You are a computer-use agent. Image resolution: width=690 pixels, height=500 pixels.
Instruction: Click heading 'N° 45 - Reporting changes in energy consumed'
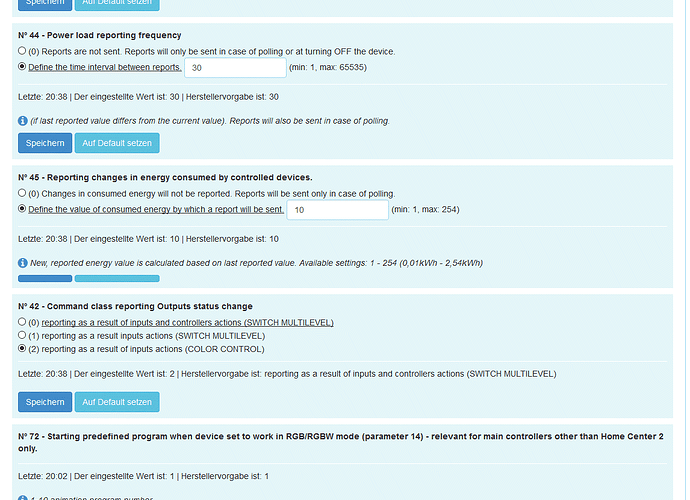pyautogui.click(x=165, y=177)
